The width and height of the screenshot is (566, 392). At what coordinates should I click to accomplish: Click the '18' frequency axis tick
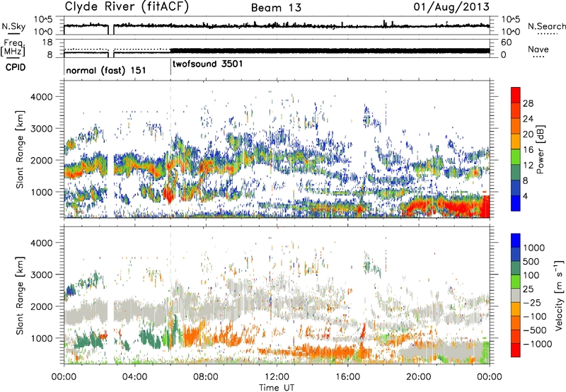coord(47,42)
